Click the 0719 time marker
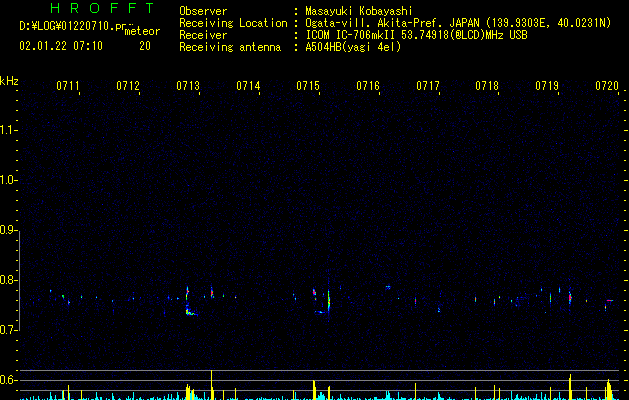Image resolution: width=629 pixels, height=400 pixels. coord(547,86)
